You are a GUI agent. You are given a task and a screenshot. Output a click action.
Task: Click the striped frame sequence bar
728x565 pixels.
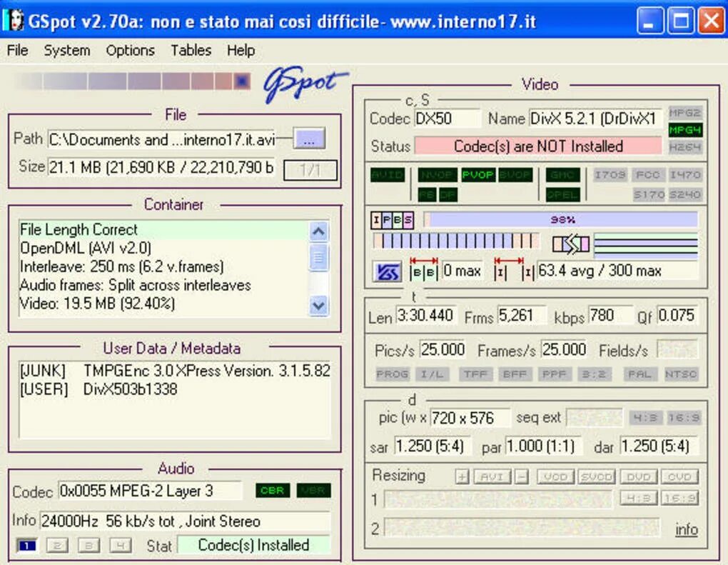pyautogui.click(x=456, y=241)
